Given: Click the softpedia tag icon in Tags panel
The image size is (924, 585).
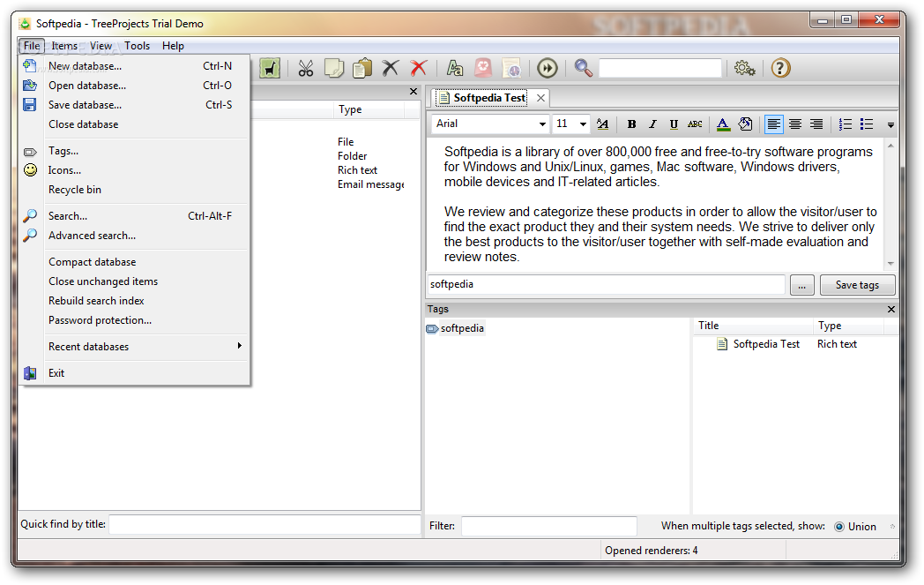Looking at the screenshot, I should click(x=433, y=328).
